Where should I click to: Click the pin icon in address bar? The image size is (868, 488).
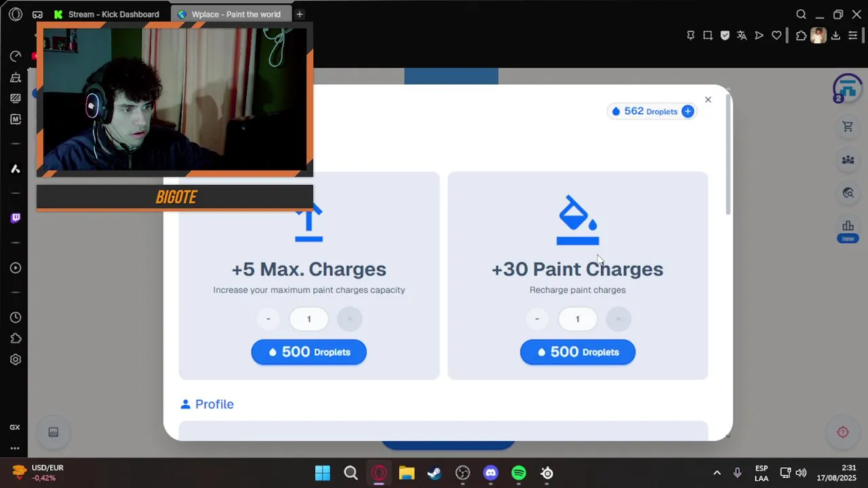[690, 35]
